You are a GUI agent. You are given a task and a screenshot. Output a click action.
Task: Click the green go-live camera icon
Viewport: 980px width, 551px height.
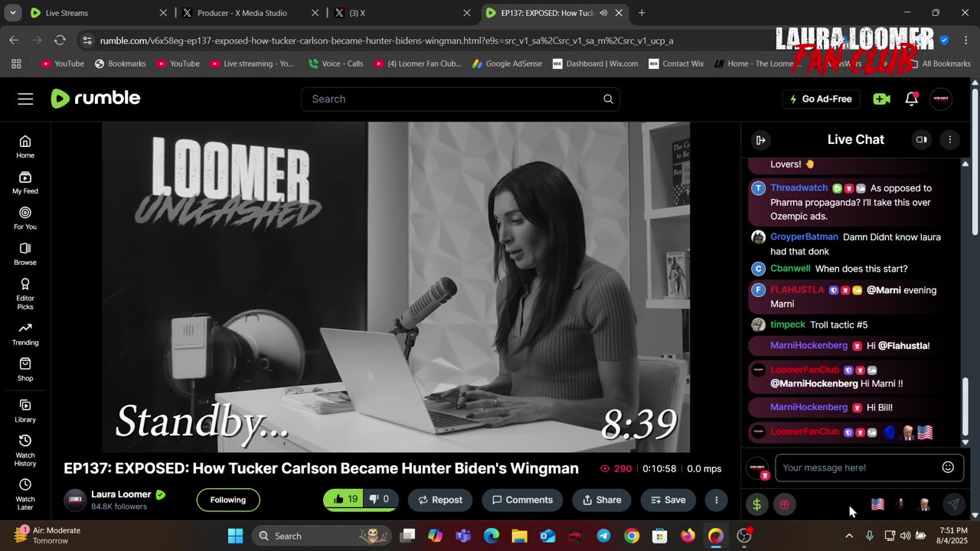[881, 99]
